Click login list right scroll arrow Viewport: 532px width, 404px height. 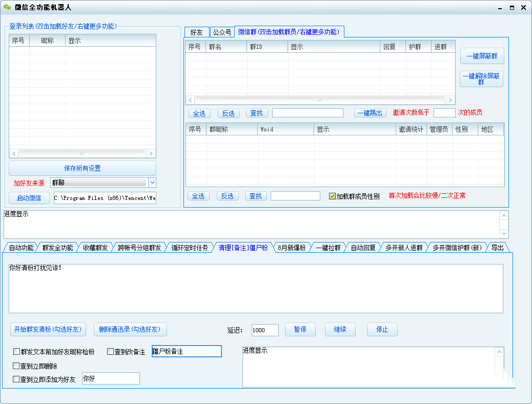coord(151,153)
